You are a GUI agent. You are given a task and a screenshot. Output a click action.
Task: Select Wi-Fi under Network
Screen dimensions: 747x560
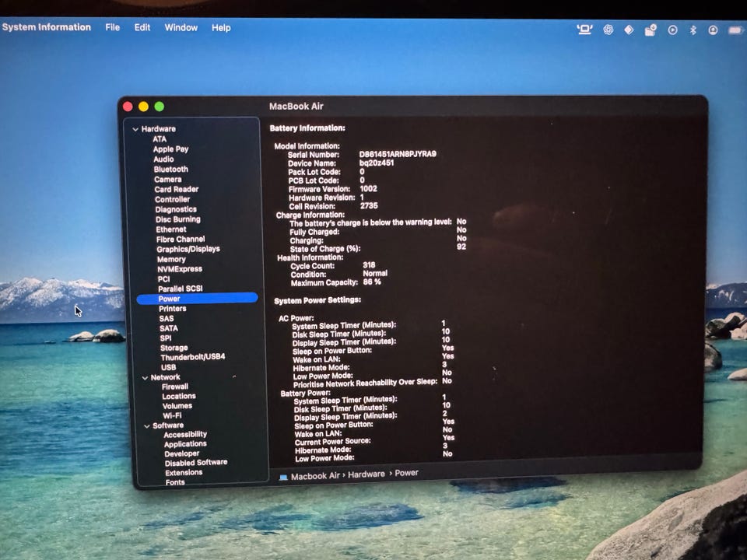tap(172, 415)
